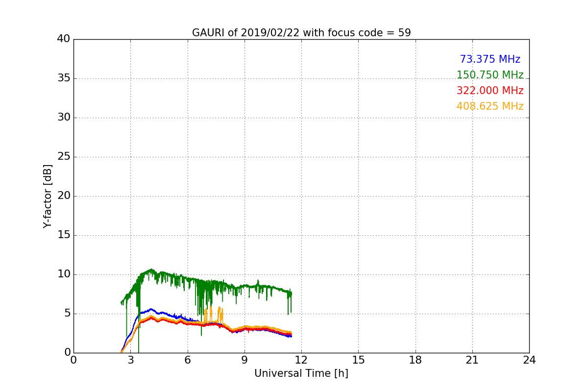This screenshot has height=392, width=588.
Task: Click the y-axis tick label 40
Action: [x=64, y=39]
